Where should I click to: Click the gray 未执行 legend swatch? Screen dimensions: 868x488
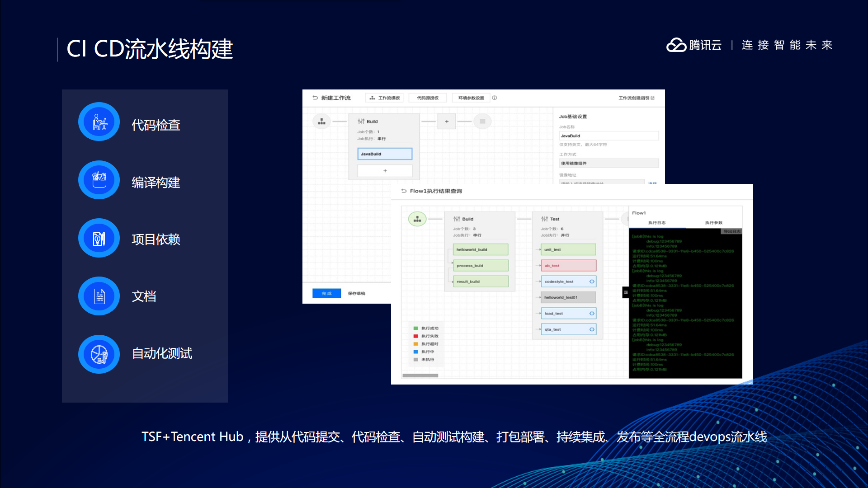click(415, 360)
